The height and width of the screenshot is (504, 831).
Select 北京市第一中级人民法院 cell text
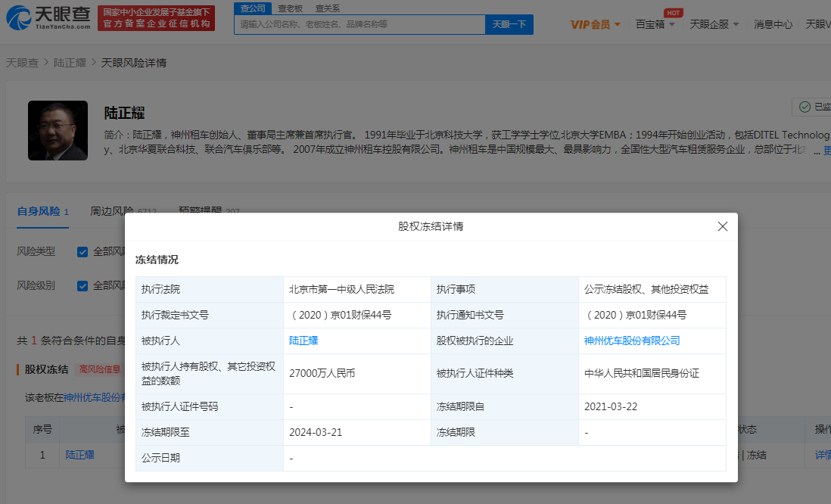[x=341, y=289]
